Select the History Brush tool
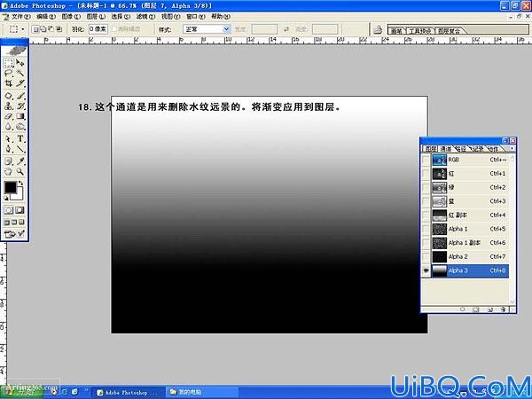Screen dimensions: 532x399 (x=20, y=106)
